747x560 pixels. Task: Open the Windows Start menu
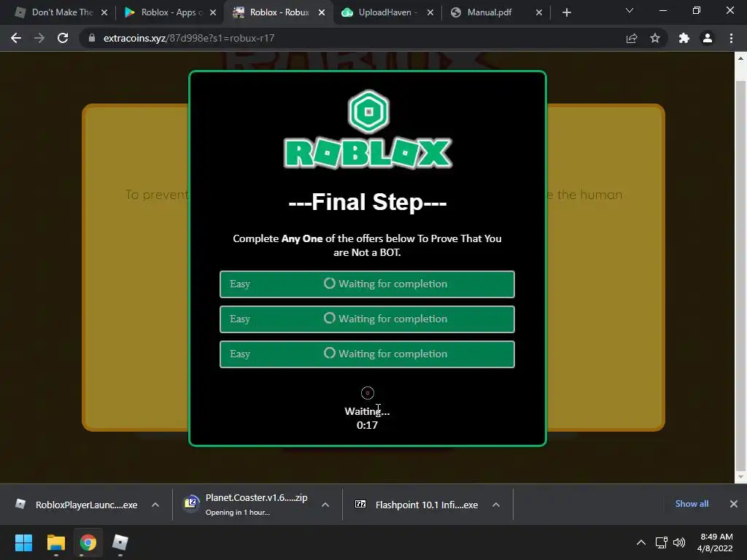pyautogui.click(x=23, y=542)
